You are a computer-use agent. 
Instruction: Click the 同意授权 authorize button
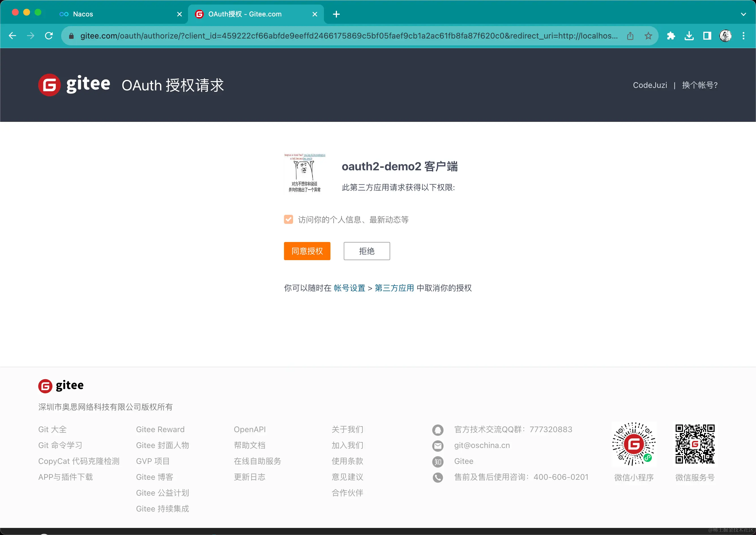click(x=307, y=251)
